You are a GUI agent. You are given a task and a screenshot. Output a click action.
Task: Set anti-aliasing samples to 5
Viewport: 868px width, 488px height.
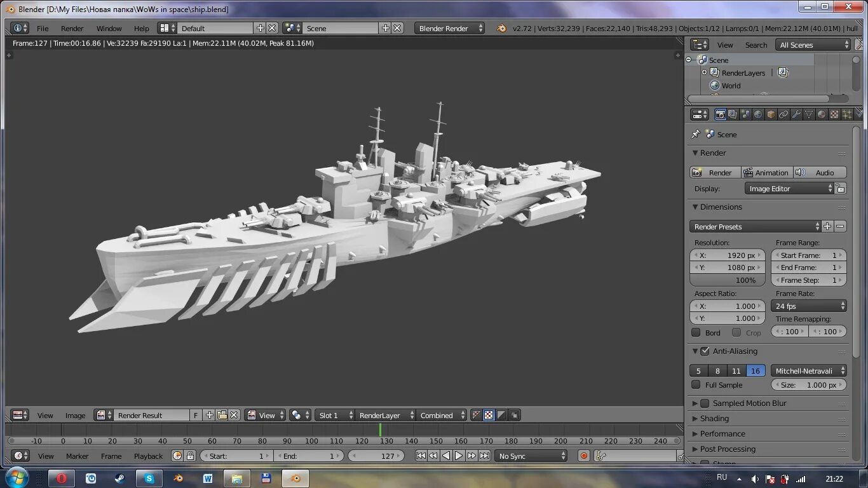click(x=698, y=370)
